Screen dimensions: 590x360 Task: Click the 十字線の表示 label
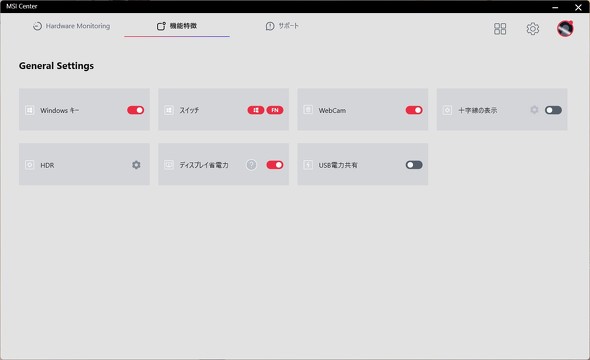(477, 110)
